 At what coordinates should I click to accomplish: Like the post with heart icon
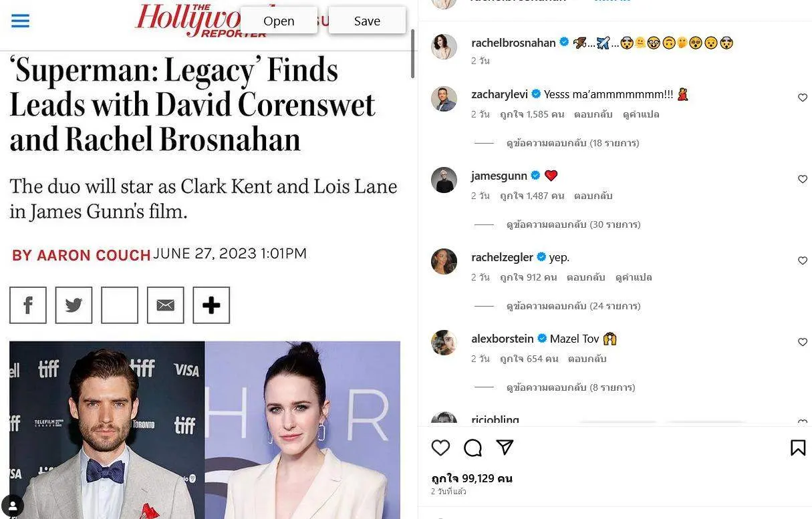pos(440,448)
